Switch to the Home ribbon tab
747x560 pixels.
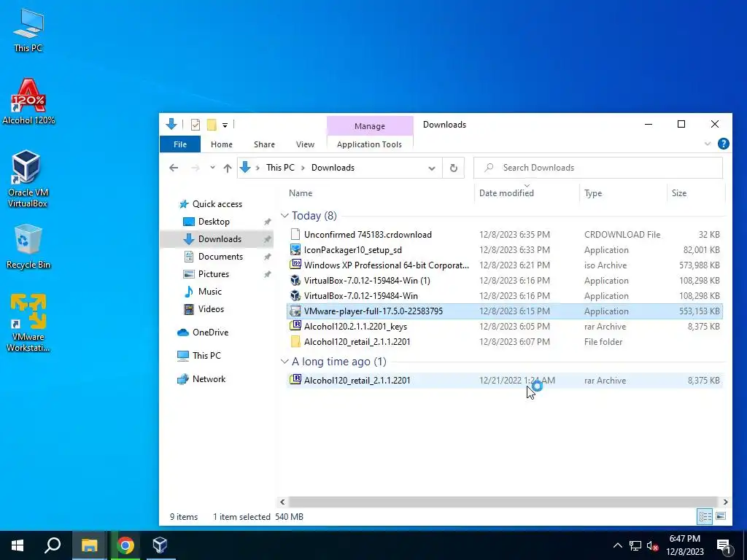coord(222,144)
